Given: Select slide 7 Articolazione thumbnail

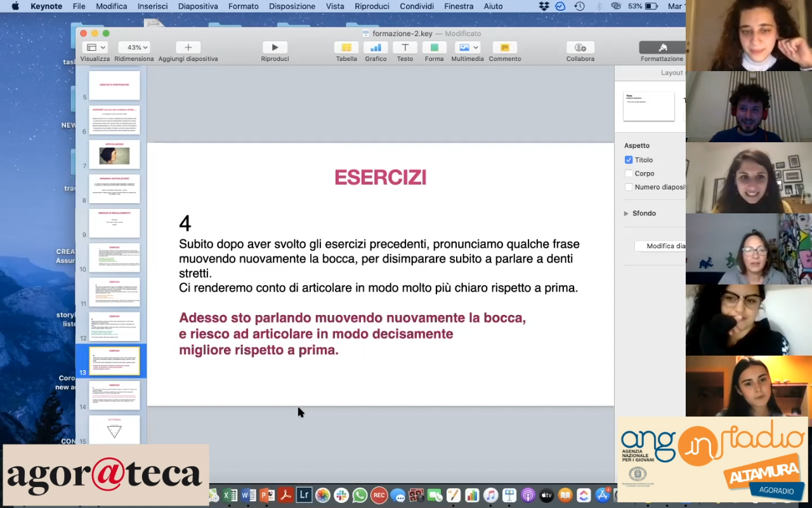Looking at the screenshot, I should tap(114, 154).
